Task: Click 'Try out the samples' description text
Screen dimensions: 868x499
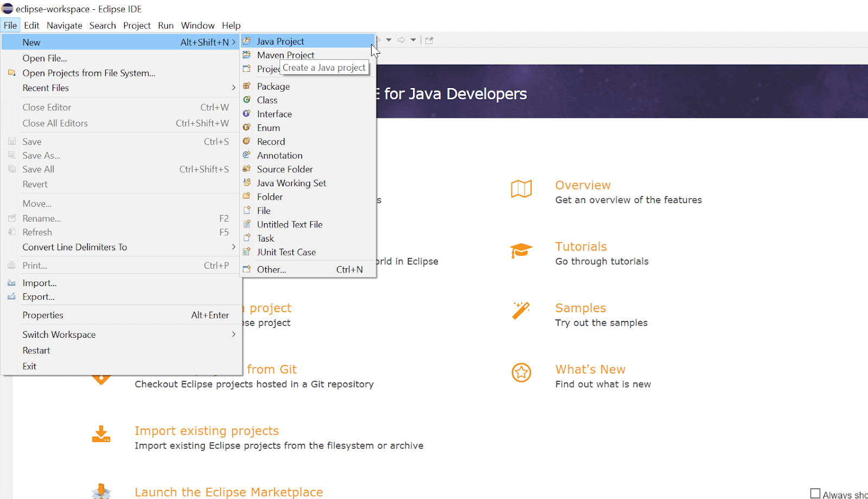Action: click(601, 323)
